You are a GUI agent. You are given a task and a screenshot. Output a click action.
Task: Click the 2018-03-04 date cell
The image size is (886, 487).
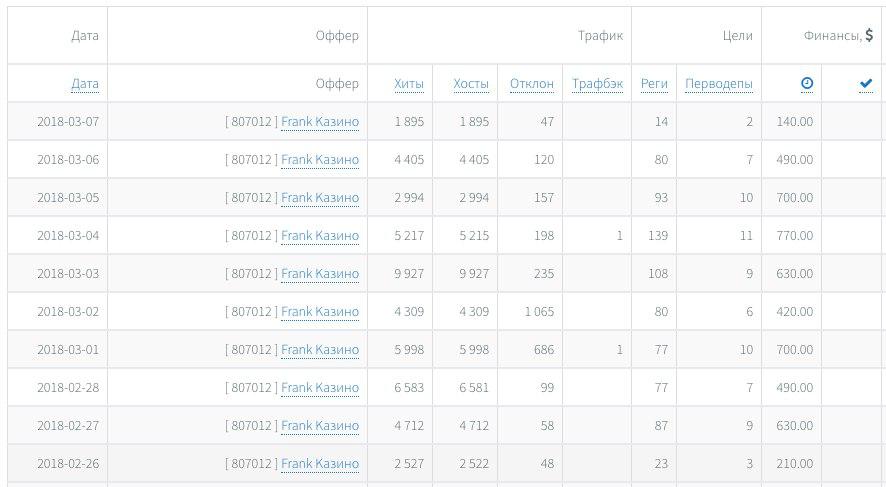68,236
